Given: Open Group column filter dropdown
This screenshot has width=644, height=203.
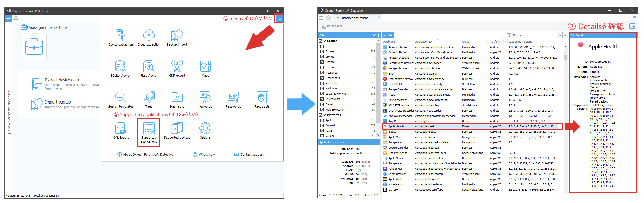Looking at the screenshot, I should pos(487,42).
